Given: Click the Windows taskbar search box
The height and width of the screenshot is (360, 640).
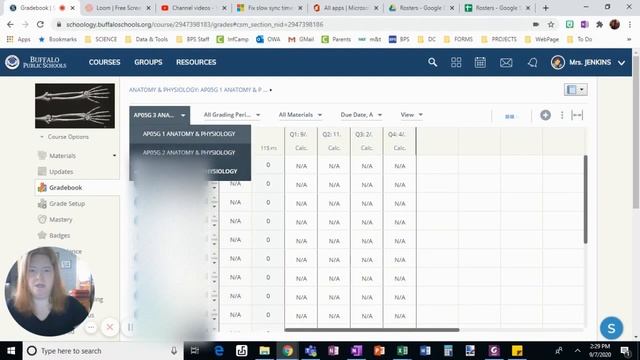Looking at the screenshot, I should tap(102, 351).
